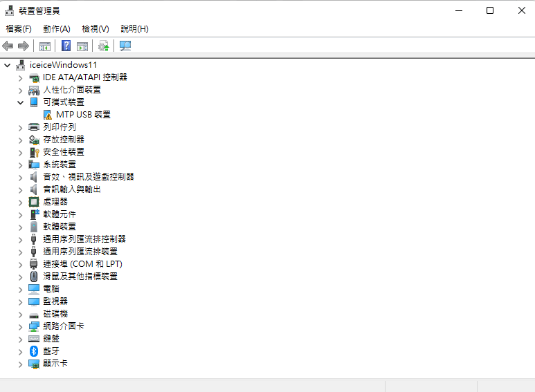Click the 軟體元件 category icon
This screenshot has height=392, width=535.
[34, 214]
